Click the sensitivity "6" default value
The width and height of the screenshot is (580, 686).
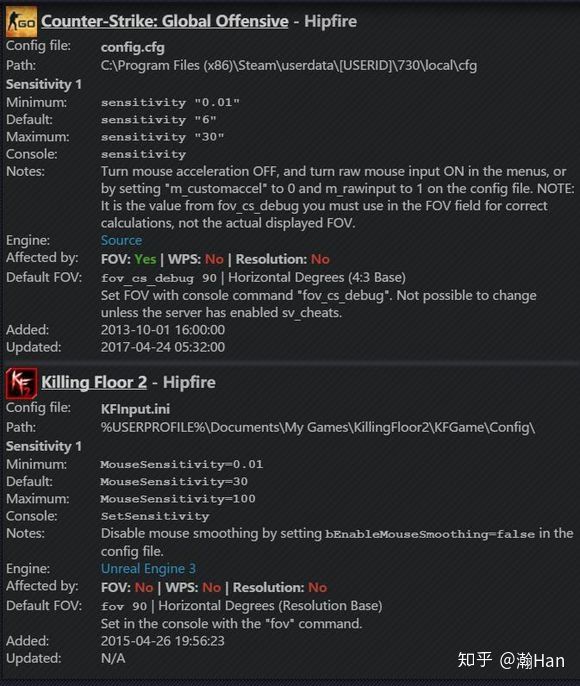pyautogui.click(x=158, y=120)
